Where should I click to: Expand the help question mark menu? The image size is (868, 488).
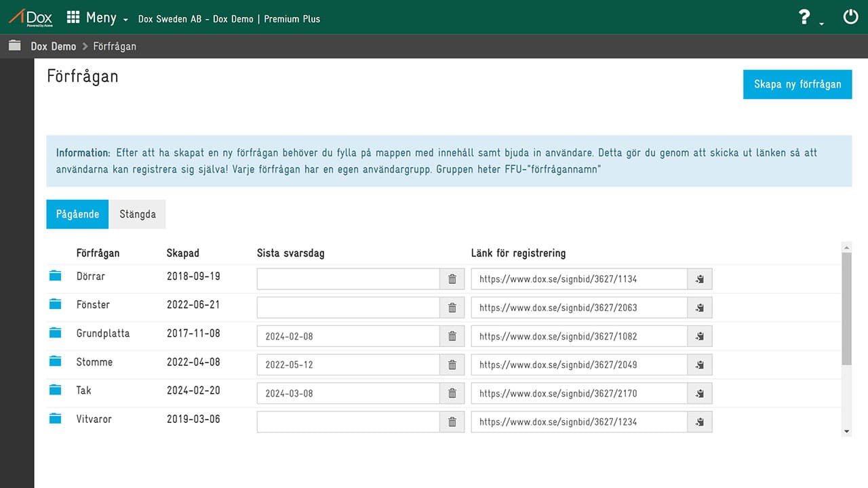[809, 18]
